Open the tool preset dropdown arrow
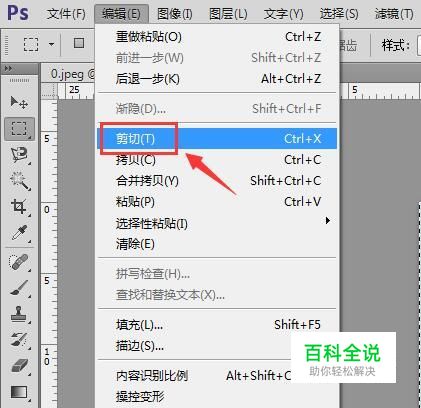The height and width of the screenshot is (408, 421). point(51,44)
